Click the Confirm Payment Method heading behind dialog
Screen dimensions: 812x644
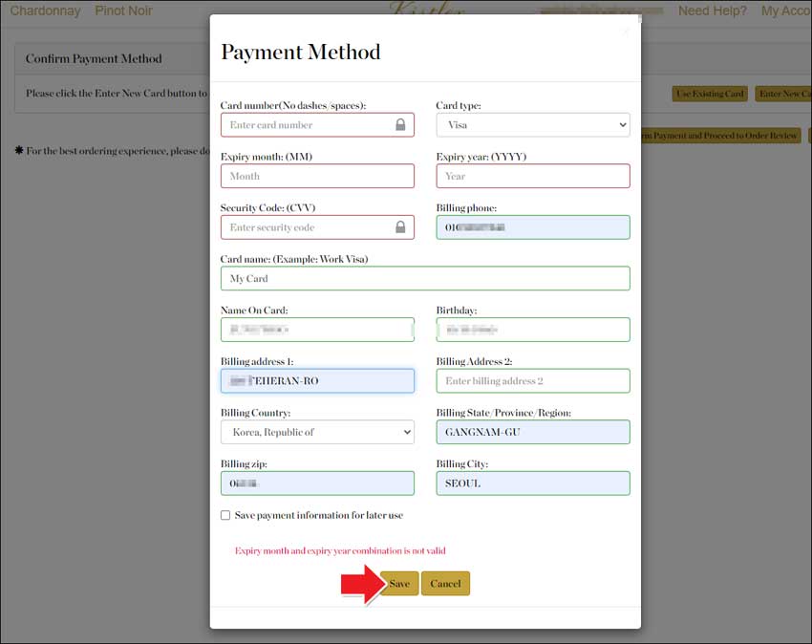[x=94, y=58]
